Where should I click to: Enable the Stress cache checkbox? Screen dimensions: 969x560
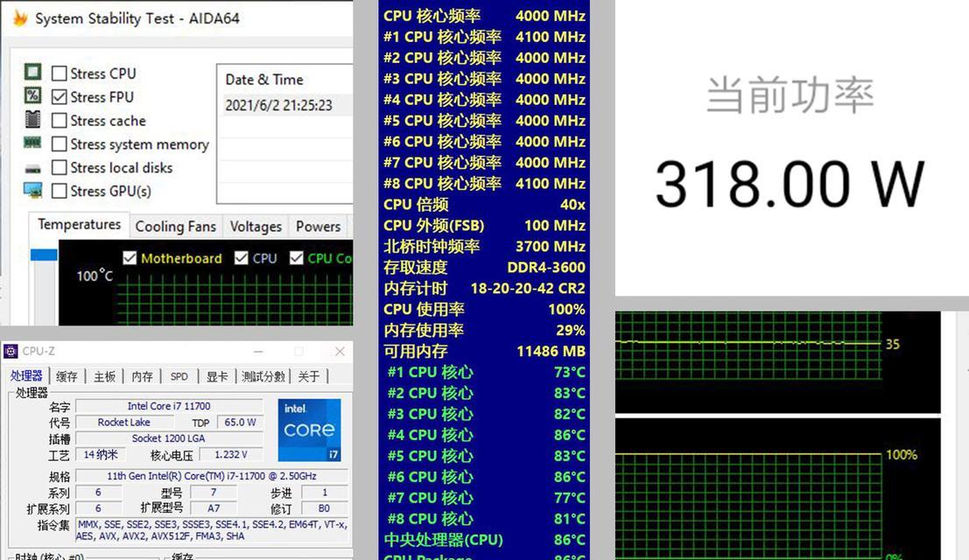60,121
